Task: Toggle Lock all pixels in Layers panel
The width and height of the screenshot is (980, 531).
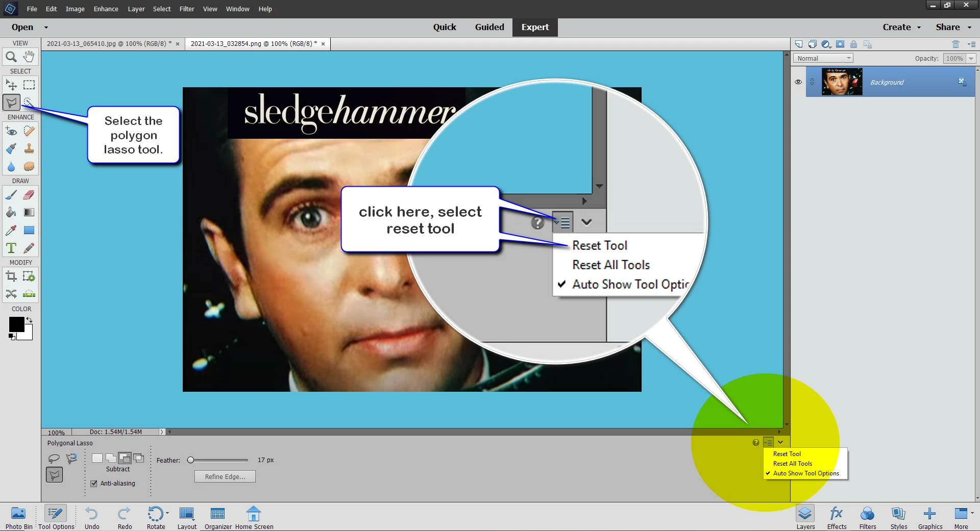Action: click(x=853, y=44)
